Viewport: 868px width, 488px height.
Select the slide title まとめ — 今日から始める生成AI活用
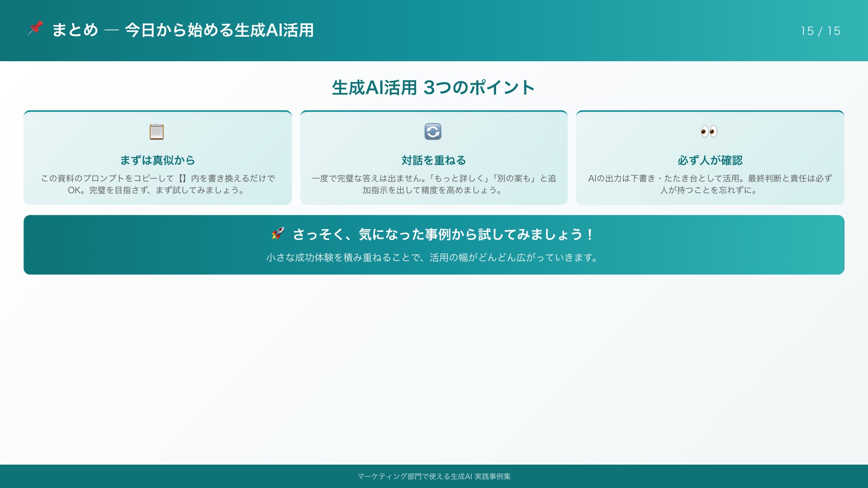click(x=183, y=30)
